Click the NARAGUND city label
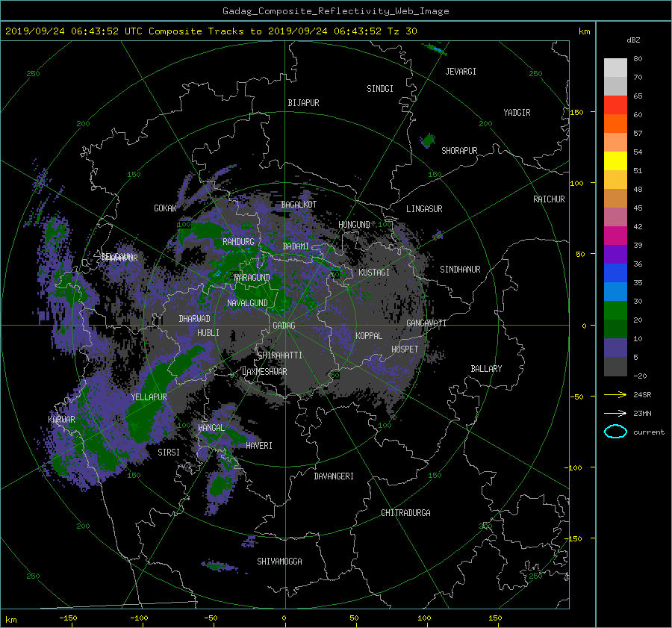This screenshot has height=628, width=672. 252,278
